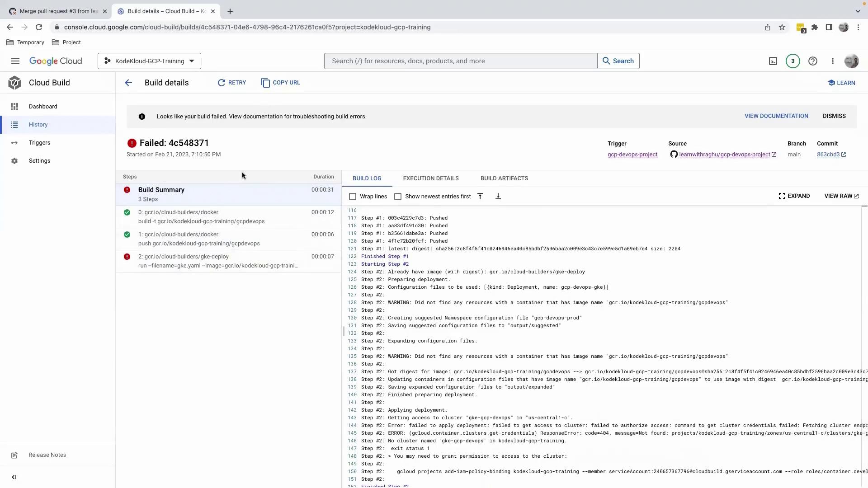Image resolution: width=868 pixels, height=488 pixels.
Task: Open notifications badge showing 3
Action: (x=793, y=61)
